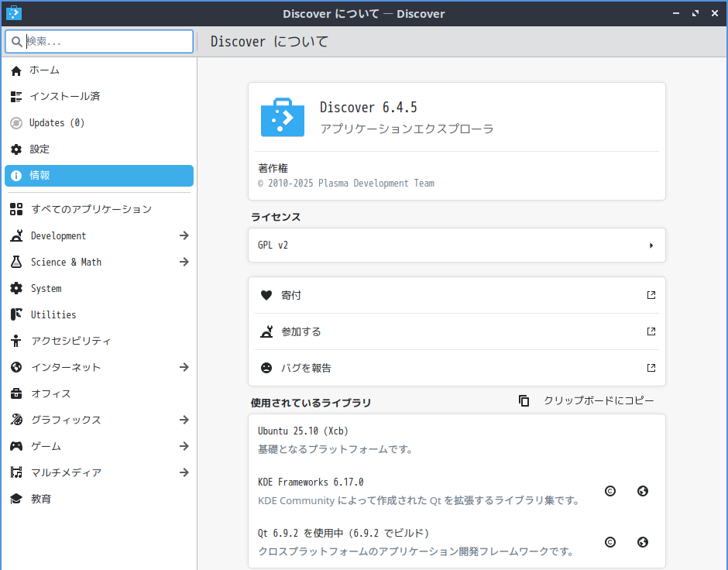728x570 pixels.
Task: Expand グラフィックス subcategories arrow
Action: (x=184, y=420)
